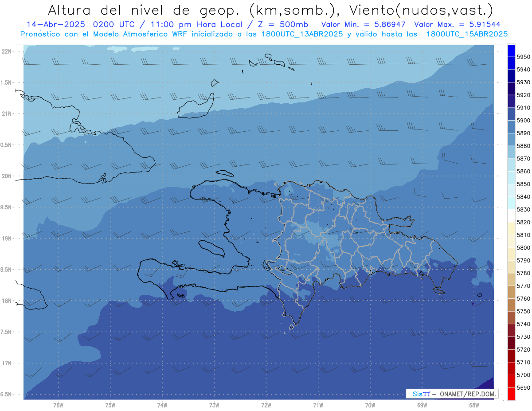Click the '73W' longitude label
Screen dimensions: 532x411
pos(214,405)
